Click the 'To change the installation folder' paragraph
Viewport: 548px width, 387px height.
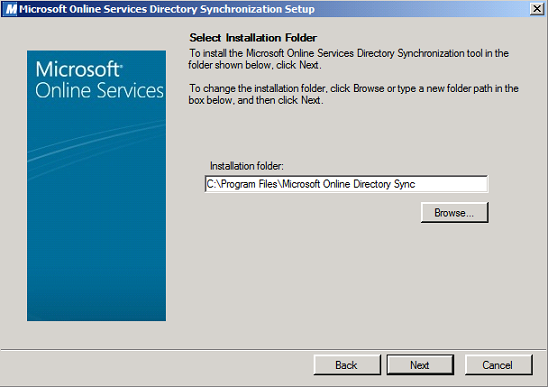[x=353, y=94]
